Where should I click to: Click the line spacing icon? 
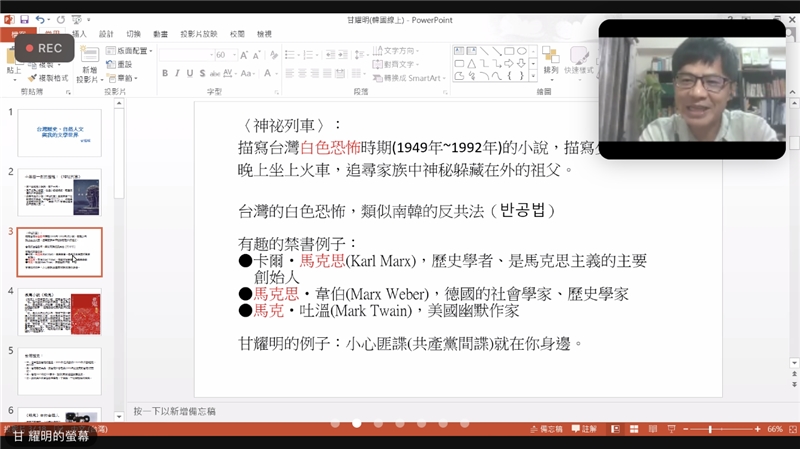[359, 55]
